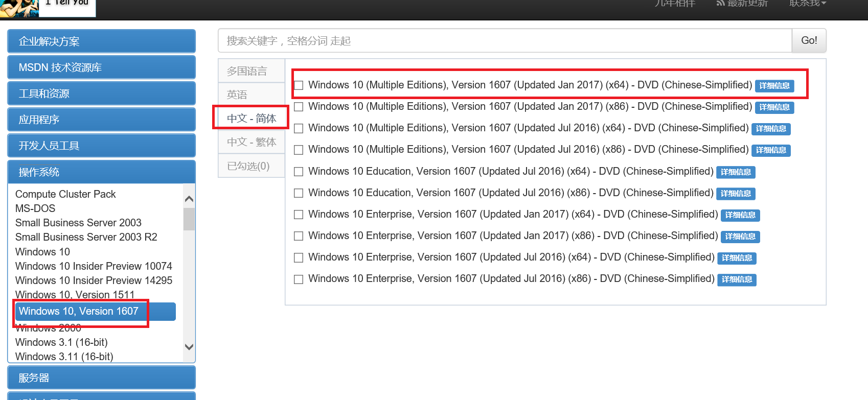Collapse the 操作系统 category

[x=101, y=172]
